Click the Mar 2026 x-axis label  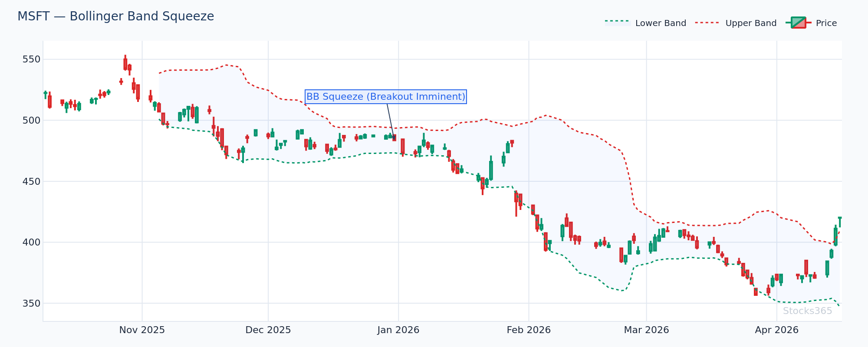click(647, 330)
